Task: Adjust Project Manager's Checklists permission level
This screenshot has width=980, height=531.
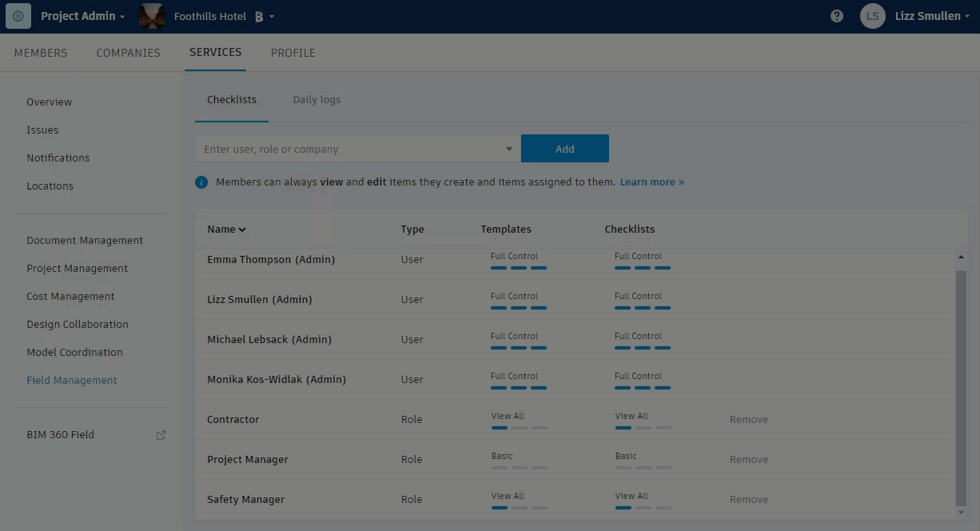Action: point(643,468)
